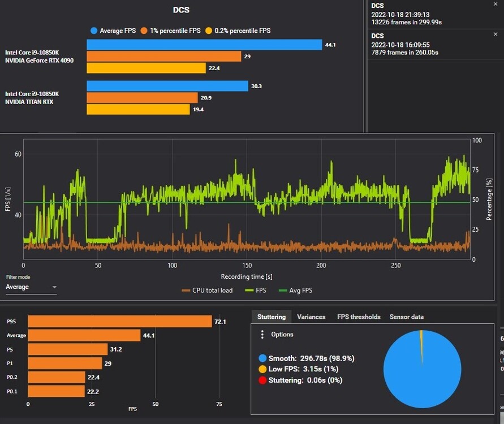Remove the 21:39:13 DCS record
Screen dimensions: 504x424
point(496,4)
